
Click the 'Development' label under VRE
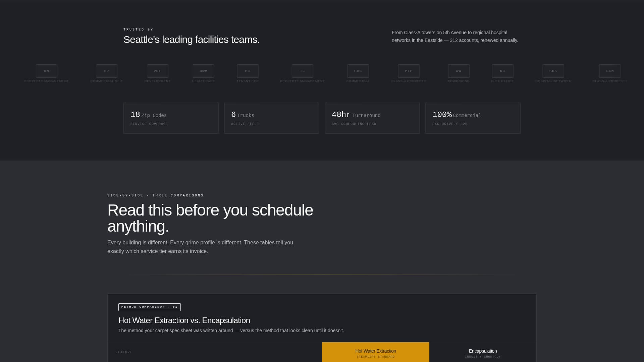158,81
